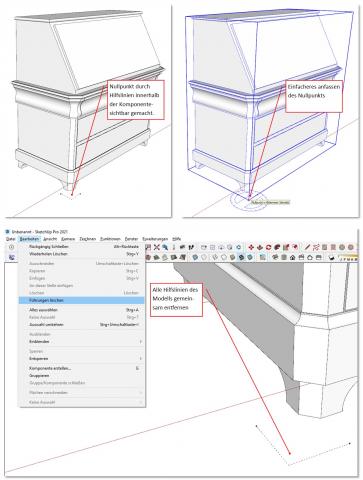Select the pencil-shaped tool in right toolbar
The image size is (363, 480).
click(307, 247)
